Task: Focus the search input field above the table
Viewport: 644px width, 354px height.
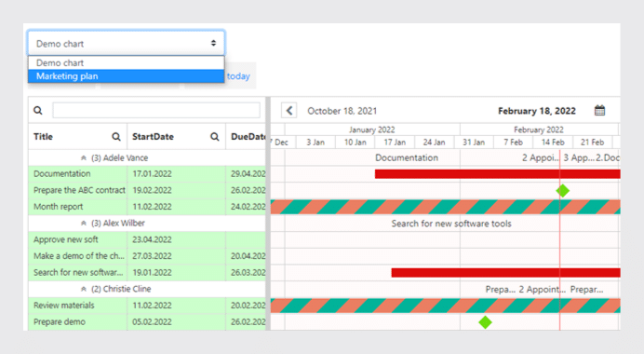Action: [156, 110]
